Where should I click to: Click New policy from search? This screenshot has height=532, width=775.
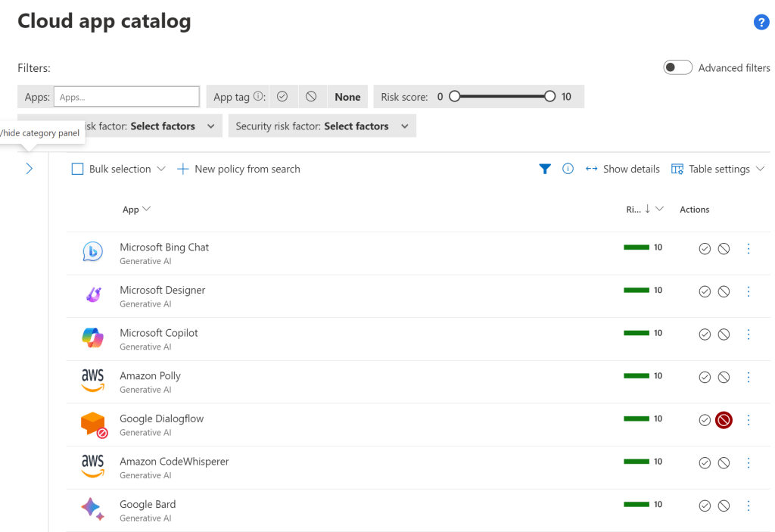(238, 169)
